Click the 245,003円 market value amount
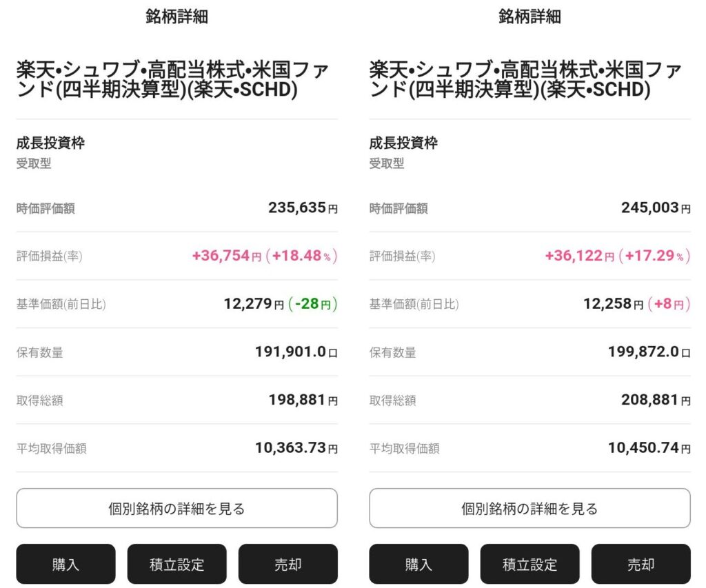Image resolution: width=706 pixels, height=588 pixels. (655, 207)
